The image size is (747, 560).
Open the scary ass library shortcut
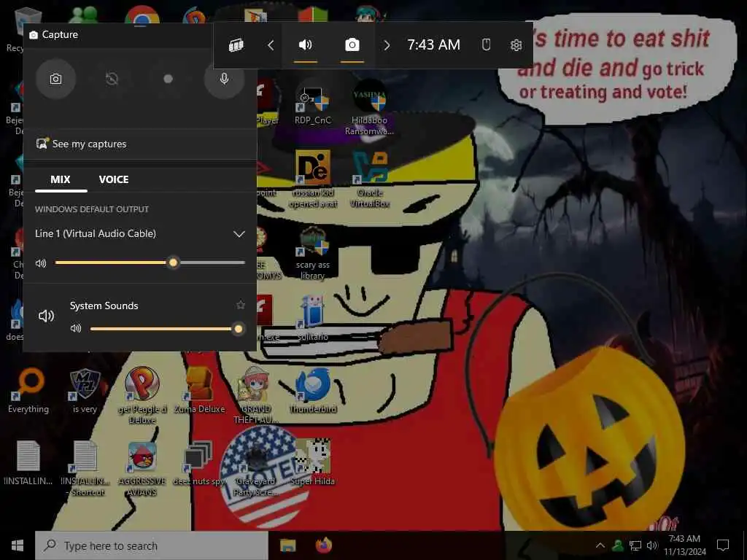click(312, 253)
